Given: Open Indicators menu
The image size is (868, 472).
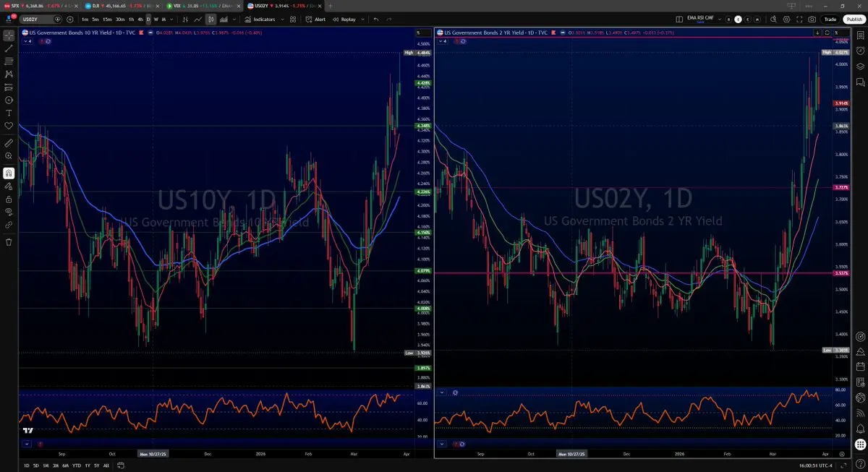Looking at the screenshot, I should point(259,20).
